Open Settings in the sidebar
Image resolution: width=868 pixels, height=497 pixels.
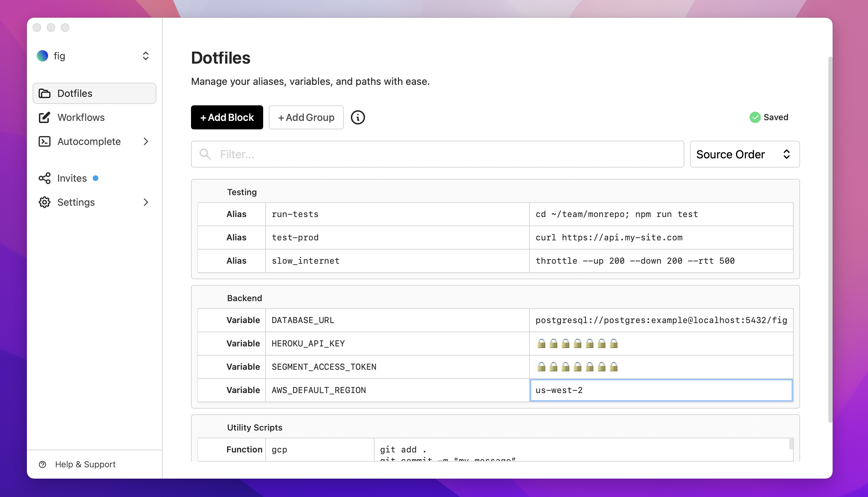click(94, 202)
